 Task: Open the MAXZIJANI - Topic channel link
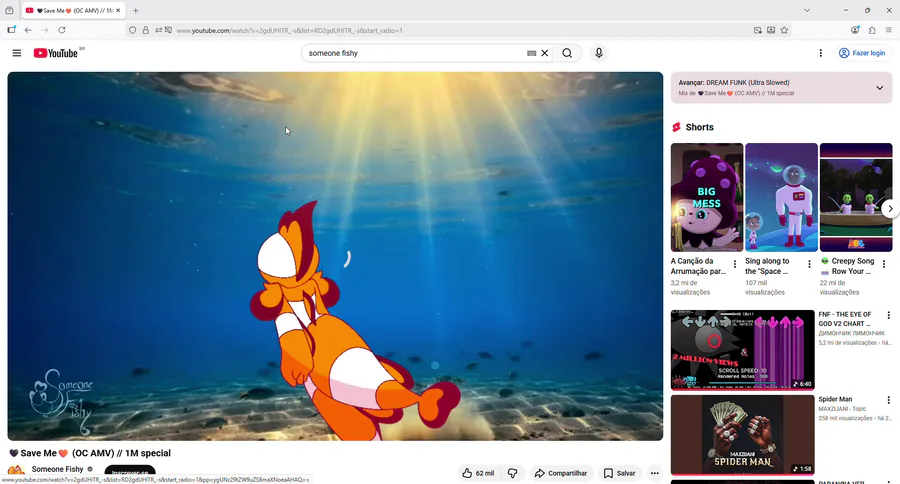click(x=842, y=409)
